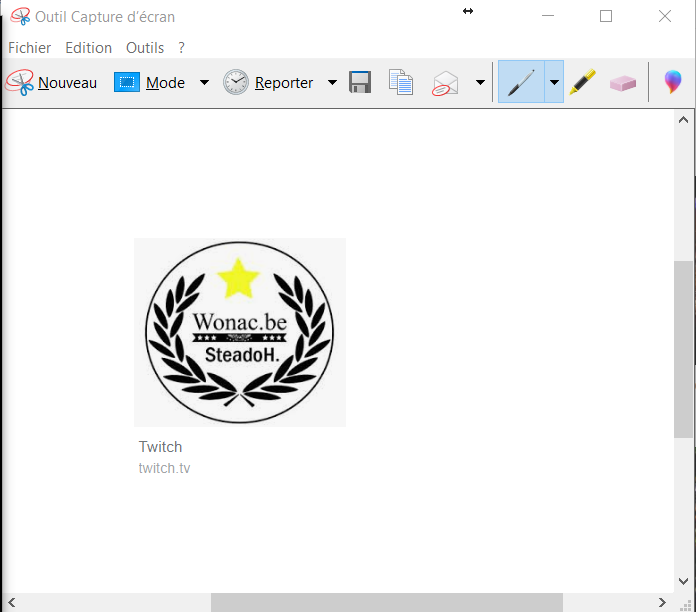Click the Reporter delay button

[x=268, y=83]
